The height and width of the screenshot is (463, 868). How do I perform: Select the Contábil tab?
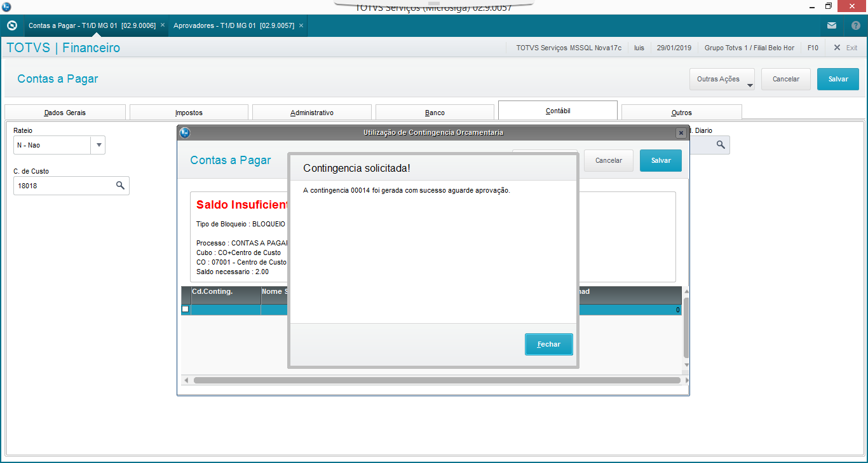coord(558,111)
